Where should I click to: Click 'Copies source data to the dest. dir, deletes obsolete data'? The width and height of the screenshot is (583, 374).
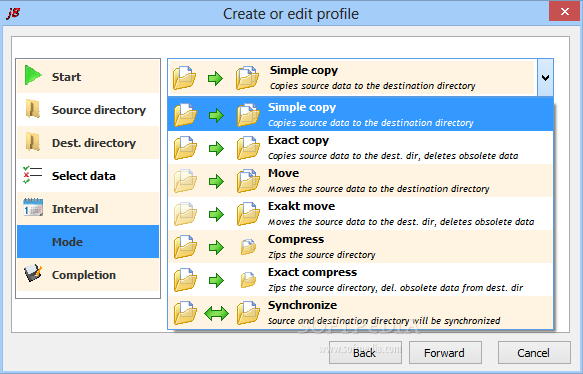(x=393, y=156)
